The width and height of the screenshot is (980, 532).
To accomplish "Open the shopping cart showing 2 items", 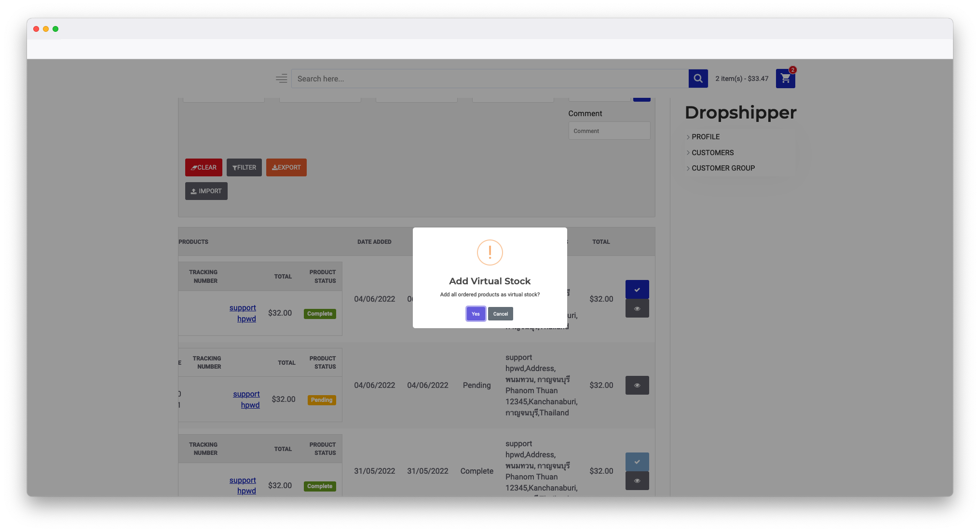I will tap(785, 78).
